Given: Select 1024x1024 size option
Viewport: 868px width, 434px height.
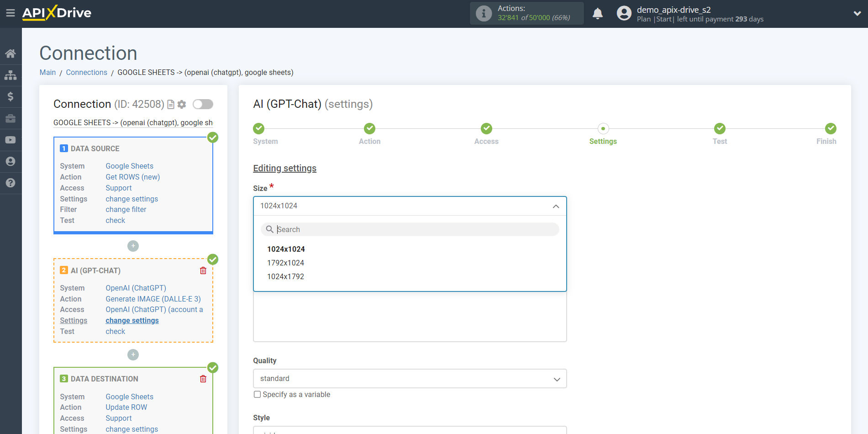Looking at the screenshot, I should pyautogui.click(x=286, y=249).
